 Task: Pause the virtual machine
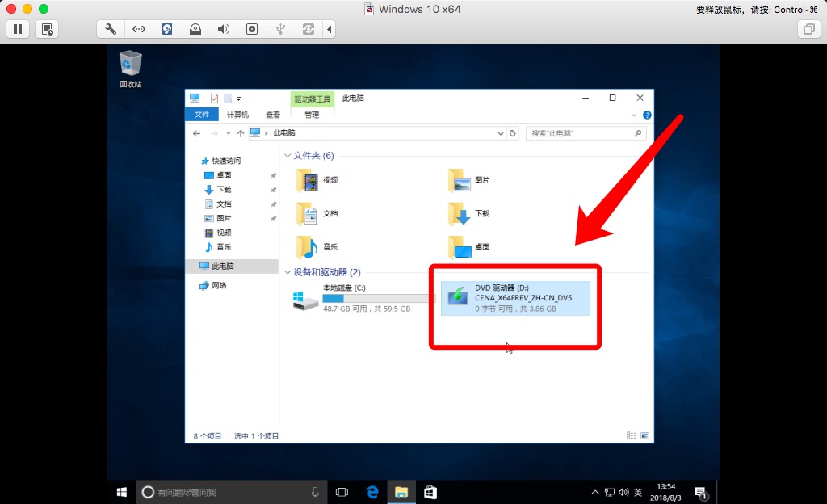coord(18,29)
